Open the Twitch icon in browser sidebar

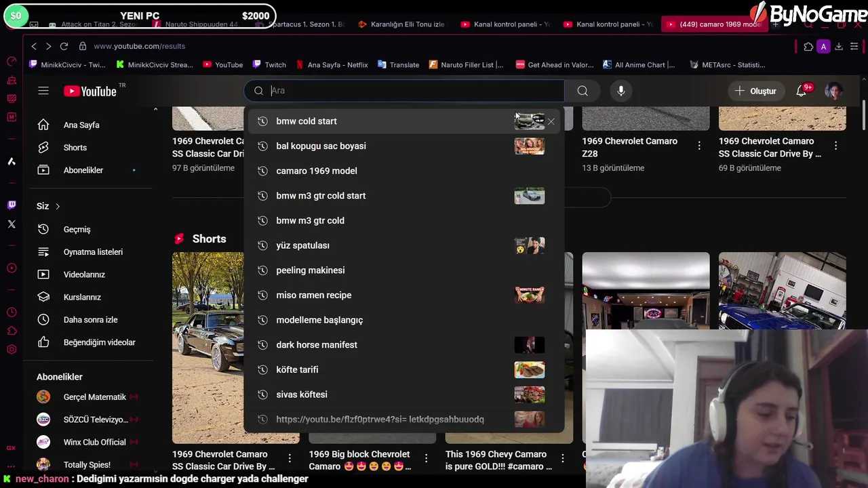12,205
